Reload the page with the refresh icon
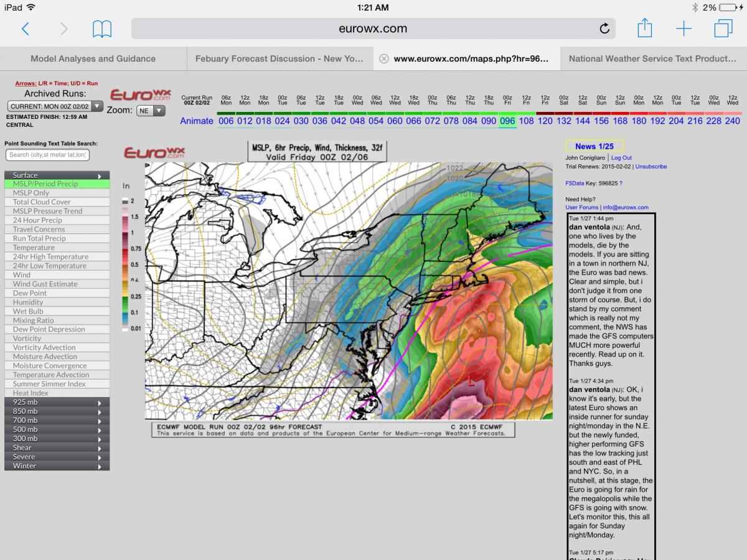This screenshot has width=747, height=560. click(x=604, y=29)
